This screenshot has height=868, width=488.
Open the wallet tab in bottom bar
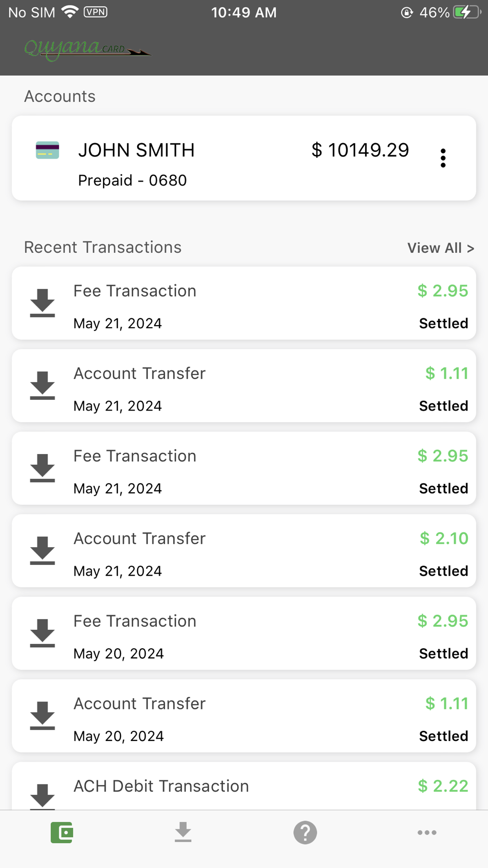(x=62, y=832)
